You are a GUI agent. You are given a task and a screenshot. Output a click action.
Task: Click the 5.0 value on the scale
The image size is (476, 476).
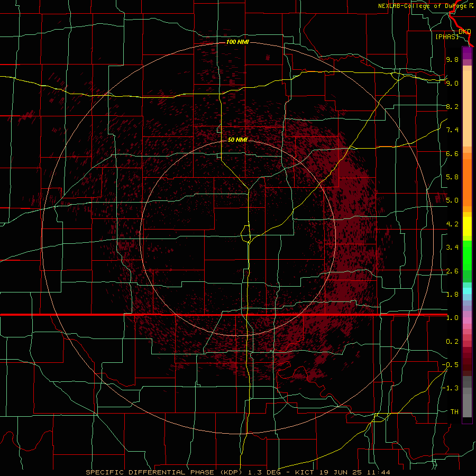452,200
